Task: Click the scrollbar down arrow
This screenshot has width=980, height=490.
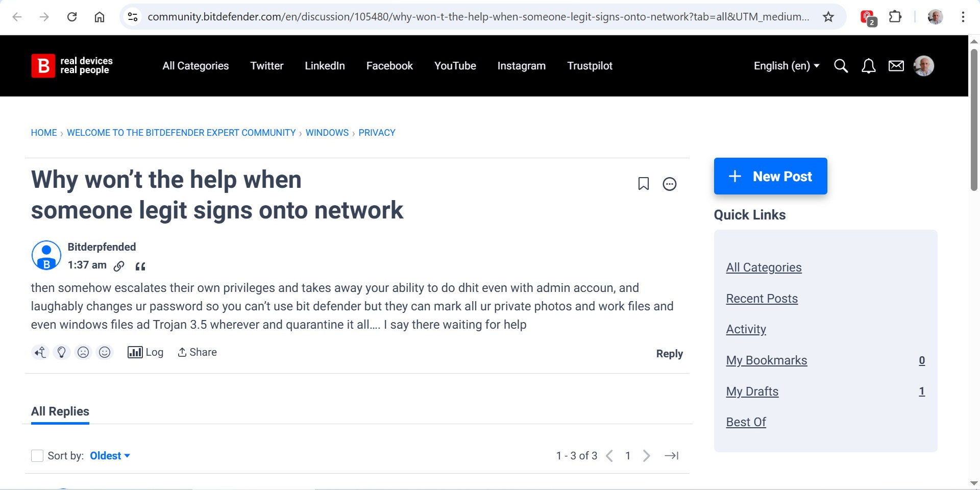Action: (x=974, y=483)
